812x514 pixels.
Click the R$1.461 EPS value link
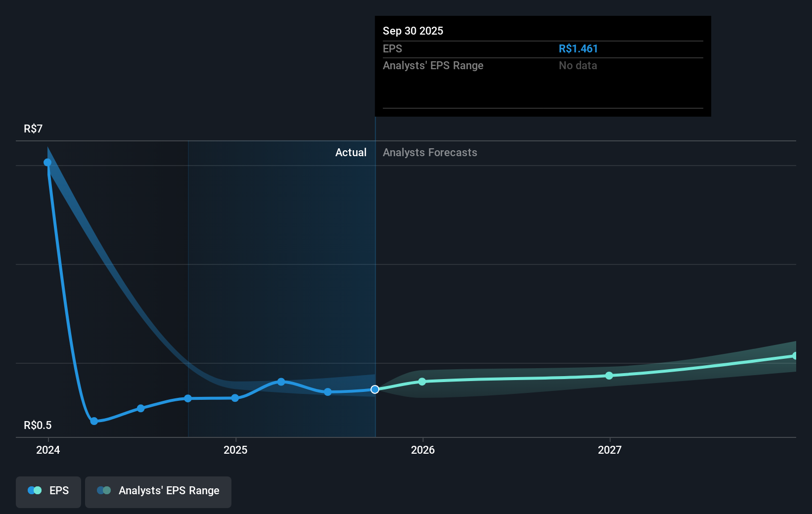pos(578,48)
